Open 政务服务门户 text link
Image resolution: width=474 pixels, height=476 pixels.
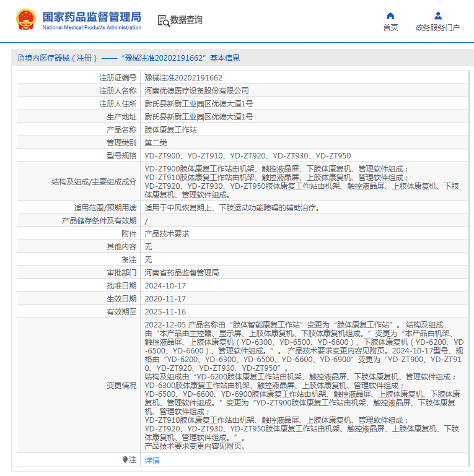437,28
